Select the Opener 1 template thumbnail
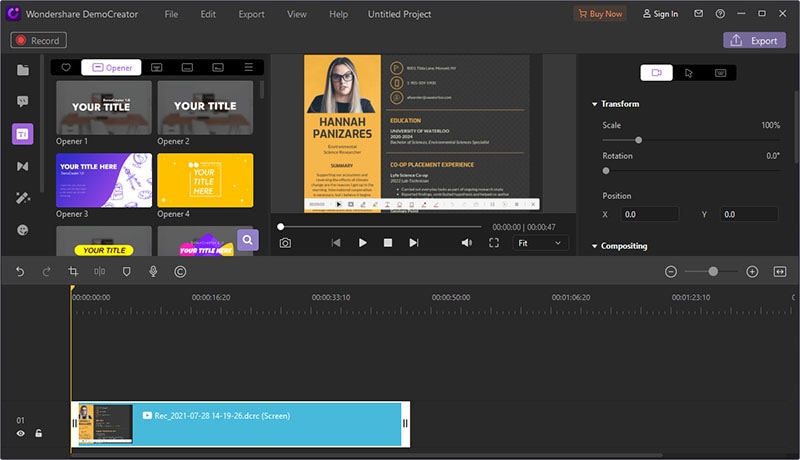This screenshot has width=800, height=460. [104, 108]
